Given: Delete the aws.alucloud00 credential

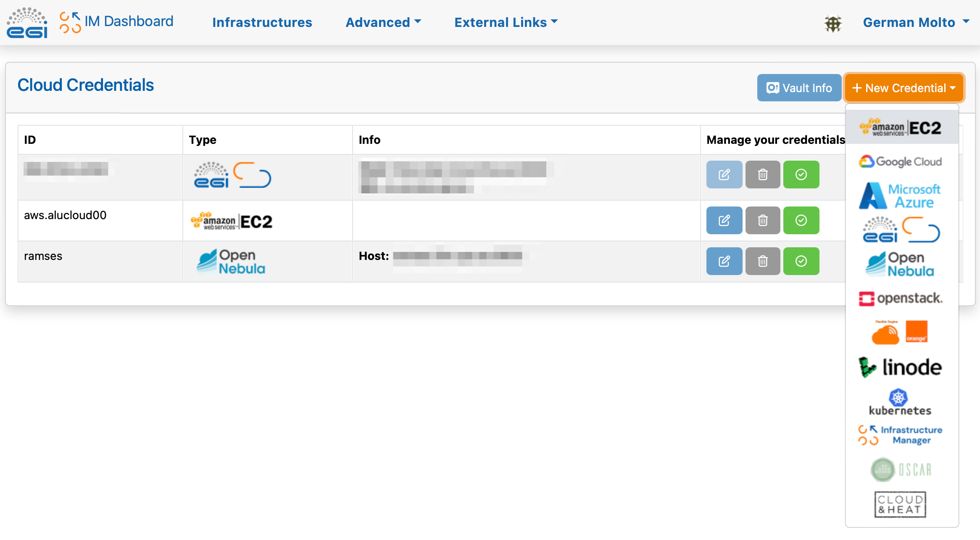Looking at the screenshot, I should (762, 220).
